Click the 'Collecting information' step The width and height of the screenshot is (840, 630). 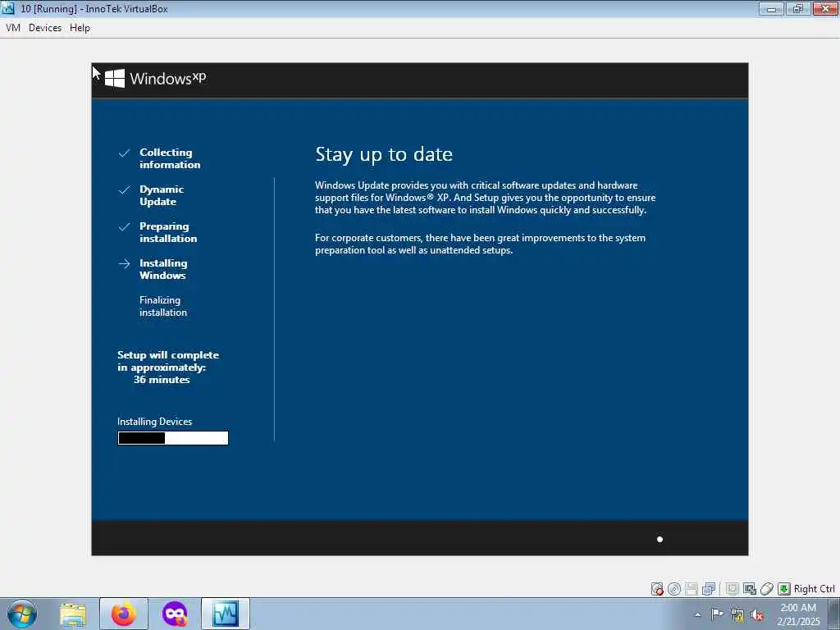click(x=170, y=158)
